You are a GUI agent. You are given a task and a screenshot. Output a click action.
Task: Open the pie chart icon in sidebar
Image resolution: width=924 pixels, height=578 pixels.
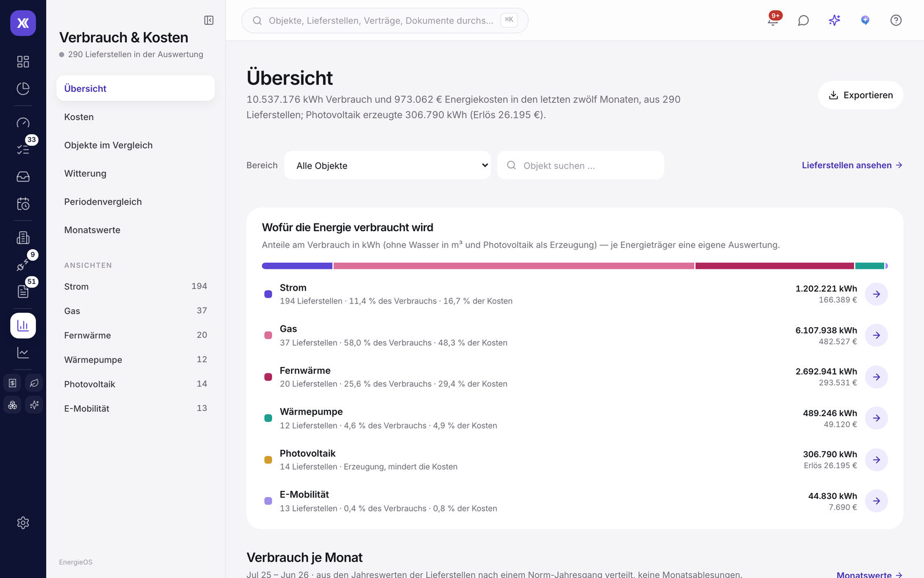pos(23,88)
